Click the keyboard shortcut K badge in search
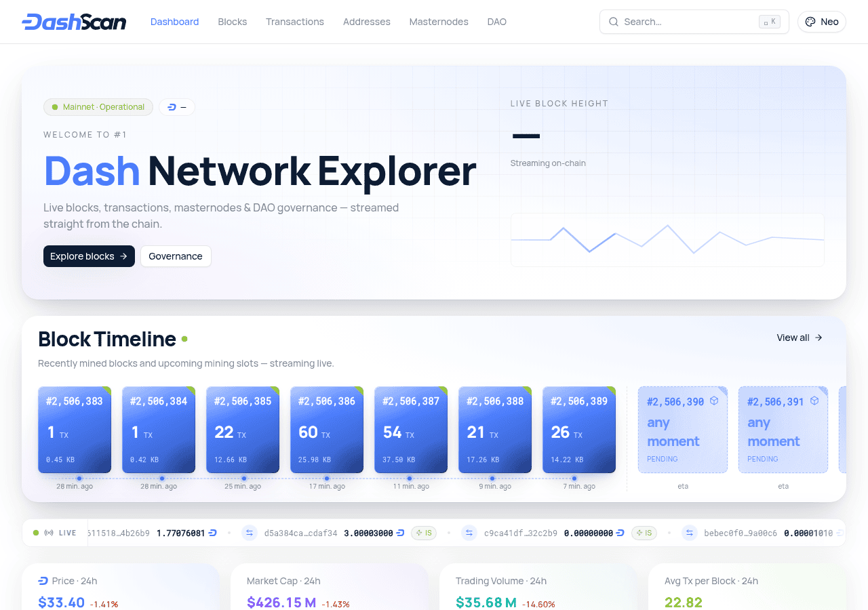Screen dimensions: 868x610 coord(770,22)
